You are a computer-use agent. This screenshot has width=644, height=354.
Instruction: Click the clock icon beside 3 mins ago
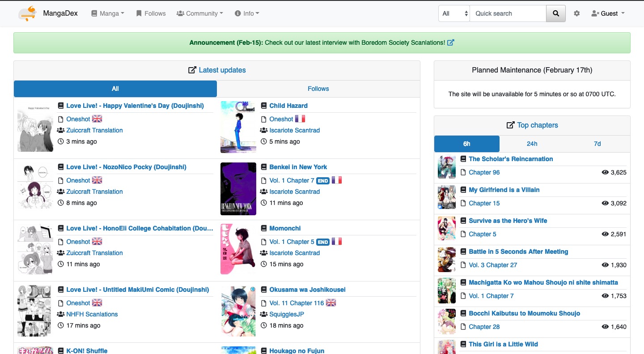pos(61,141)
